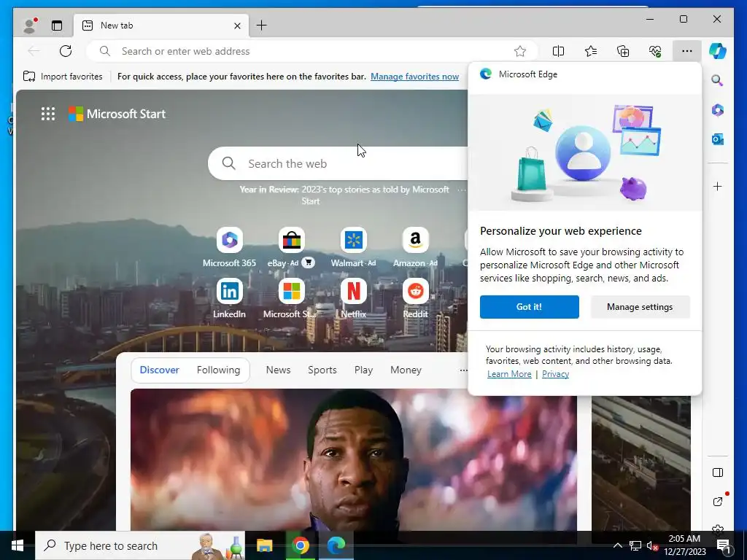Open the Favorites list icon
The image size is (747, 560).
click(591, 51)
